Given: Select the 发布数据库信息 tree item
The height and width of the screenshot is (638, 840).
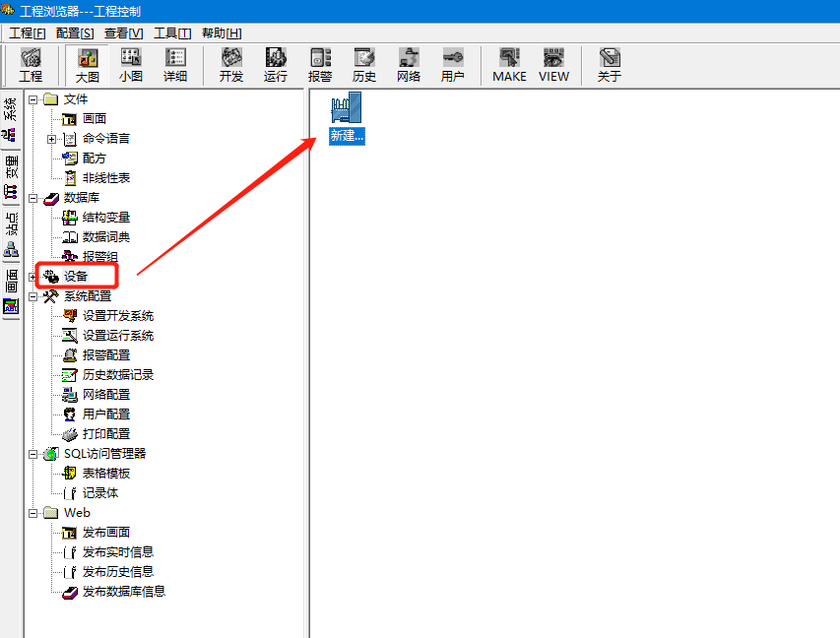Looking at the screenshot, I should click(124, 592).
